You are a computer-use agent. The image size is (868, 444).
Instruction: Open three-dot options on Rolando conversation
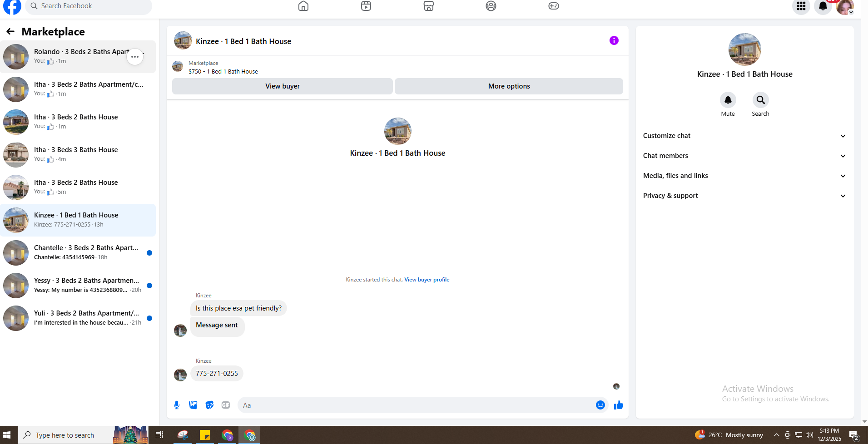tap(135, 57)
